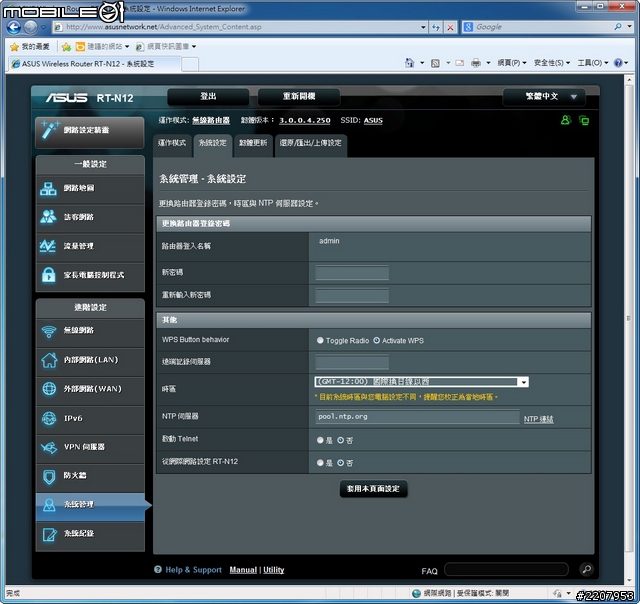Select No for web access from WAN
This screenshot has width=640, height=604.
[340, 463]
